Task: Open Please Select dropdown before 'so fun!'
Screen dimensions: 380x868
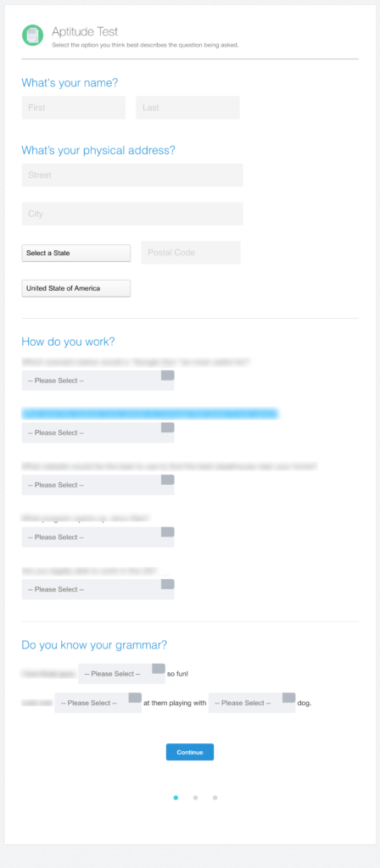Action: (121, 674)
